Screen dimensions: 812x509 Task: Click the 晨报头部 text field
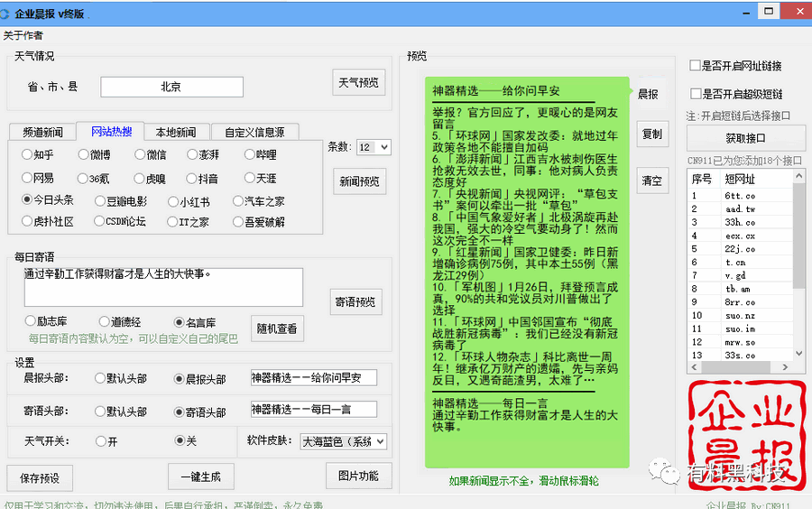tap(314, 377)
